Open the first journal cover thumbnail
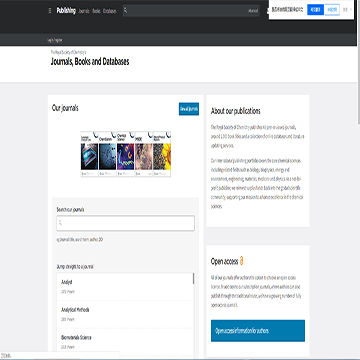360x360 pixels. 89,154
